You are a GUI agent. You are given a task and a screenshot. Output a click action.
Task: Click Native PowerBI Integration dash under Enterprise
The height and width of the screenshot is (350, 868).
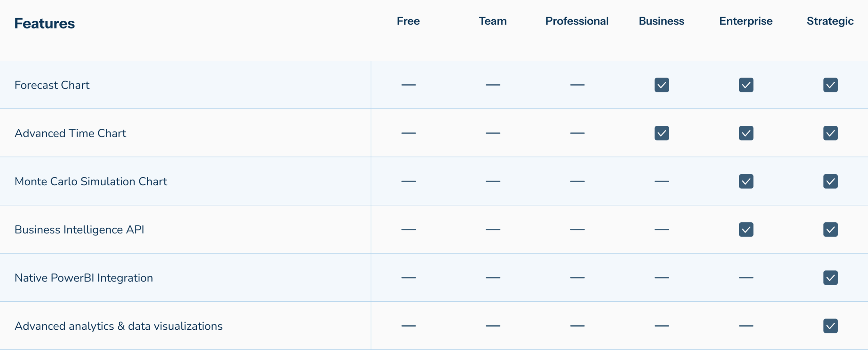[x=746, y=277]
